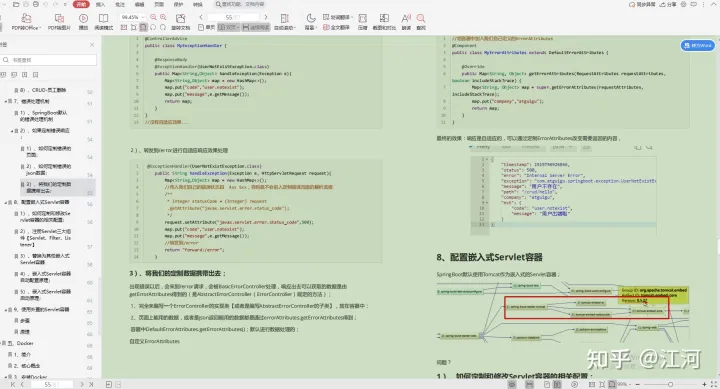
Task: Toggle the fit width view icon
Action: 143,28
